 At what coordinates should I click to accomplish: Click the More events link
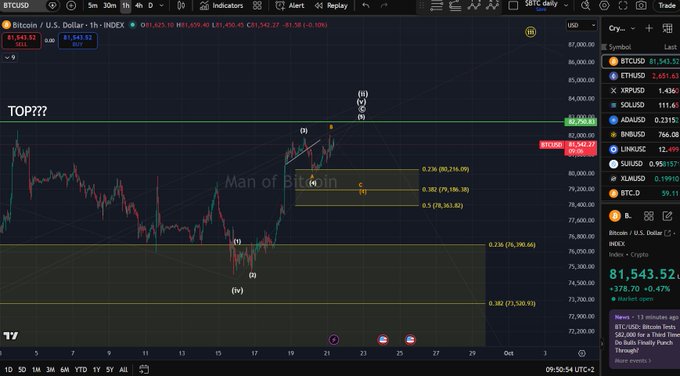point(633,361)
